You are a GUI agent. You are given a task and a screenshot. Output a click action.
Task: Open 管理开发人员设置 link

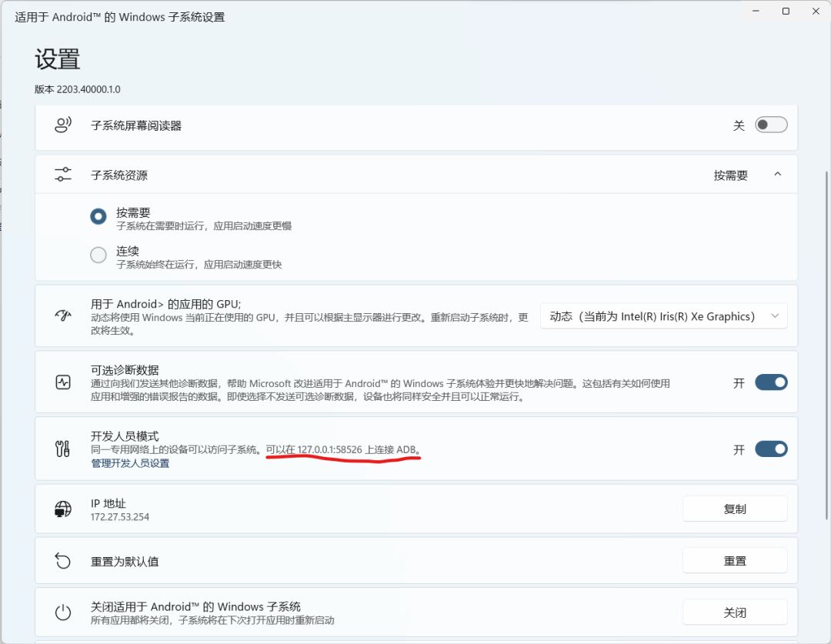[130, 463]
